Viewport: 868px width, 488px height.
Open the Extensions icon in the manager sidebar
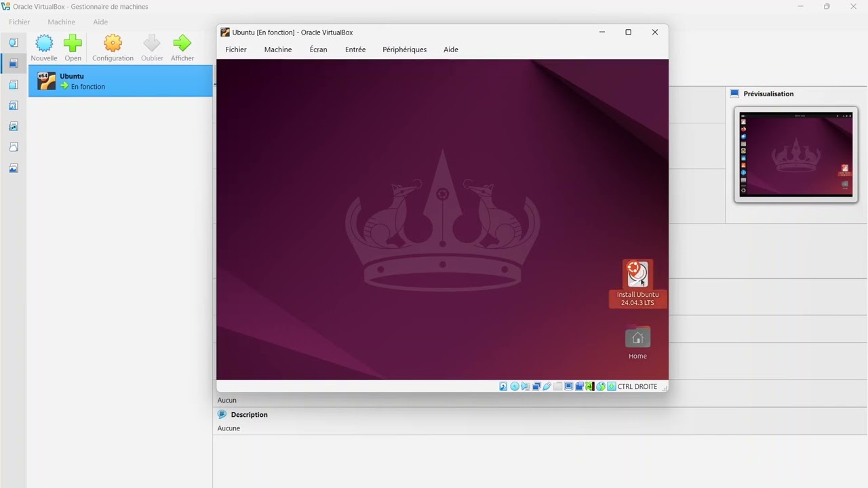click(x=13, y=85)
